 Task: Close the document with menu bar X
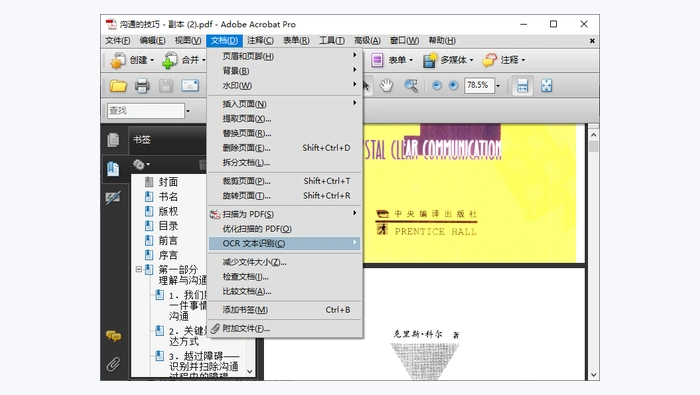coord(592,41)
